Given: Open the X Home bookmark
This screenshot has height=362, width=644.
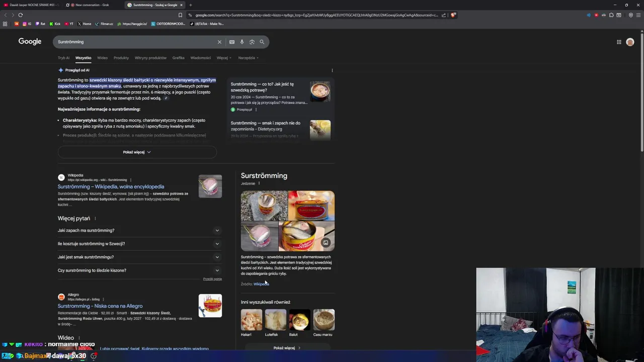Looking at the screenshot, I should (x=85, y=24).
